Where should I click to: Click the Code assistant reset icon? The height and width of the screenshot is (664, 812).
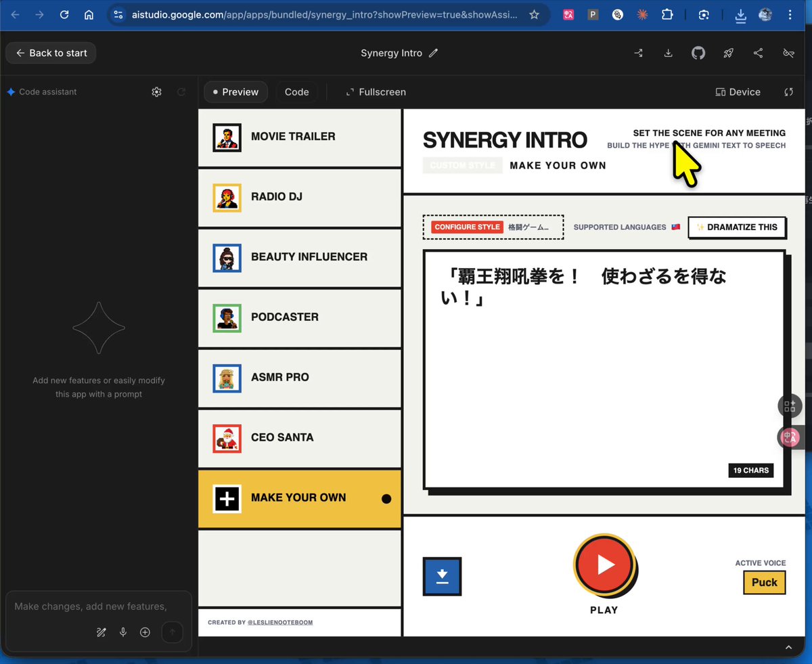pyautogui.click(x=181, y=92)
